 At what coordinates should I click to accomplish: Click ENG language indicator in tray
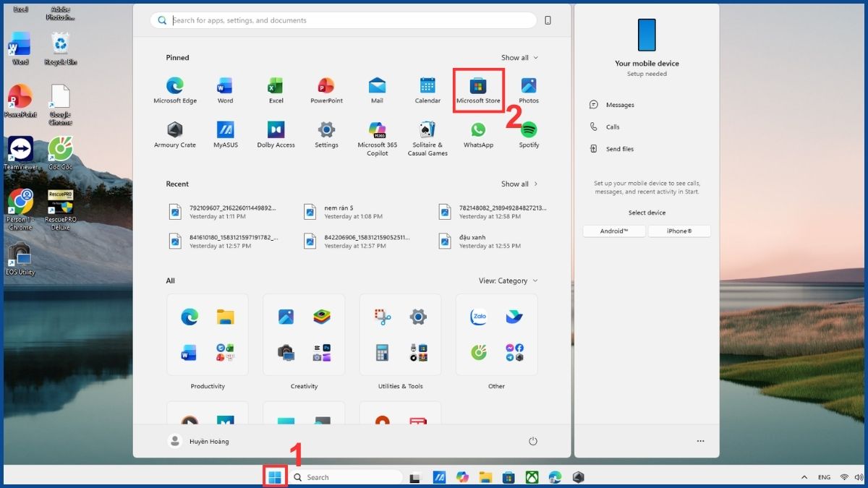pyautogui.click(x=824, y=477)
